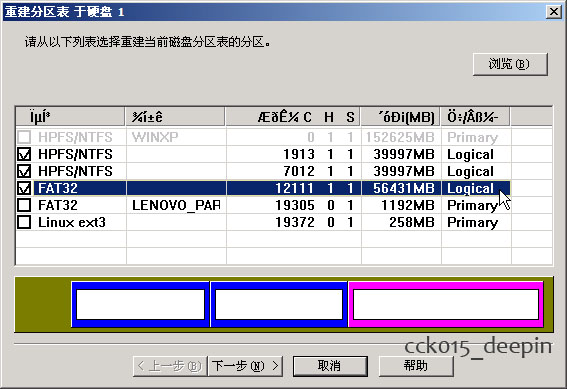
Task: Go to next step with 下一步(N)
Action: (x=245, y=366)
